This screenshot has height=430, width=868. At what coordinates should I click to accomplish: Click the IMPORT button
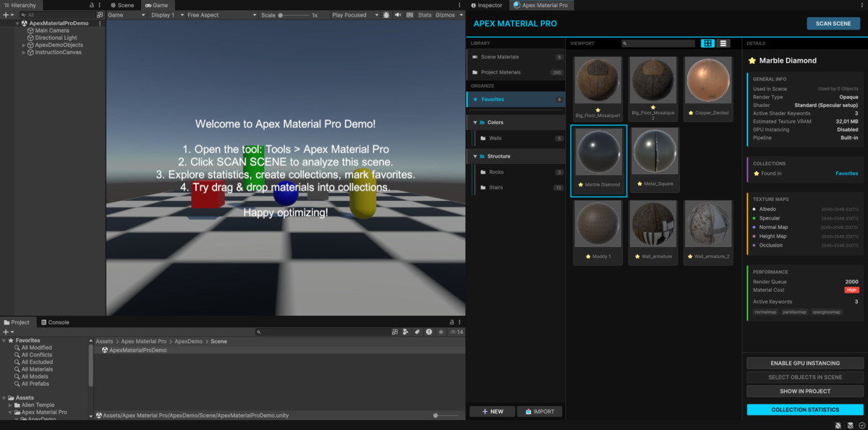coord(539,411)
